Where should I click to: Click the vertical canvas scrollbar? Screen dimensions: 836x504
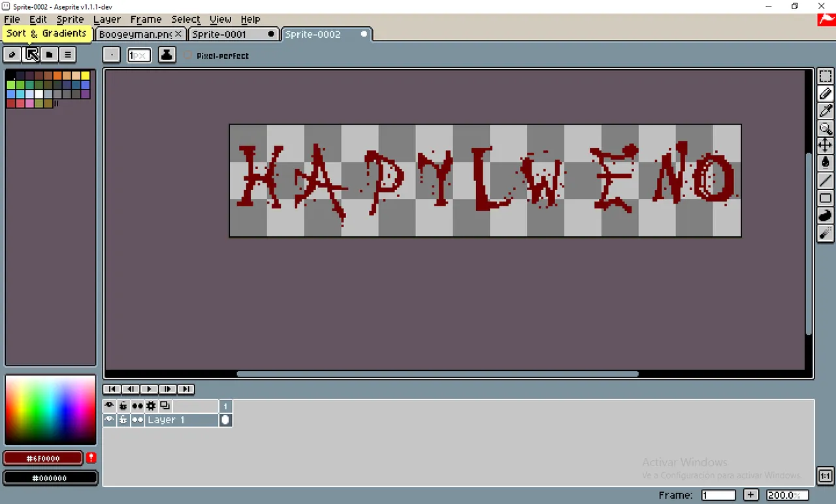pyautogui.click(x=809, y=244)
